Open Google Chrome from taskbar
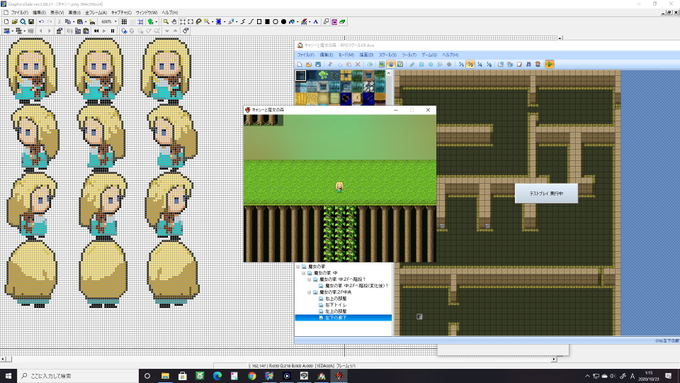Viewport: 680px width, 383px height. coord(252,376)
